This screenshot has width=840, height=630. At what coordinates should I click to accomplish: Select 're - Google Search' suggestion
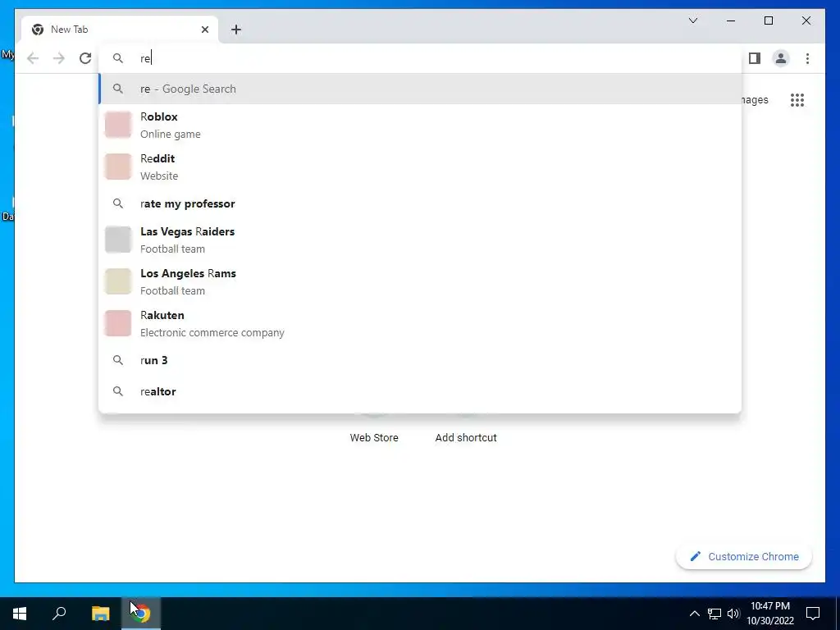421,89
